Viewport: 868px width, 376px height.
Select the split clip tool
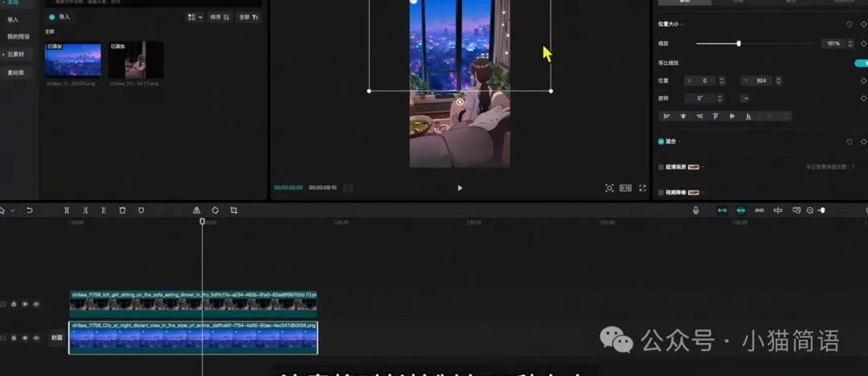pos(67,210)
